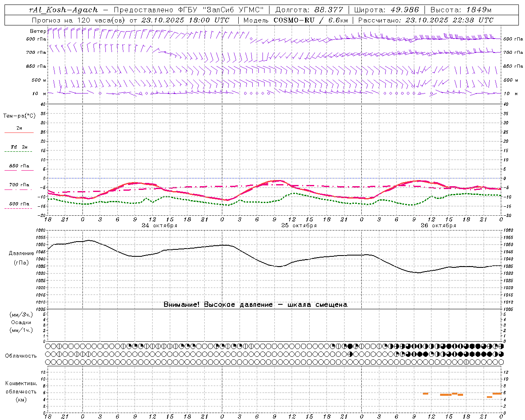The image size is (525, 420).
Task: Click the '(км)' unit under convective cloudiness
Action: [x=21, y=399]
